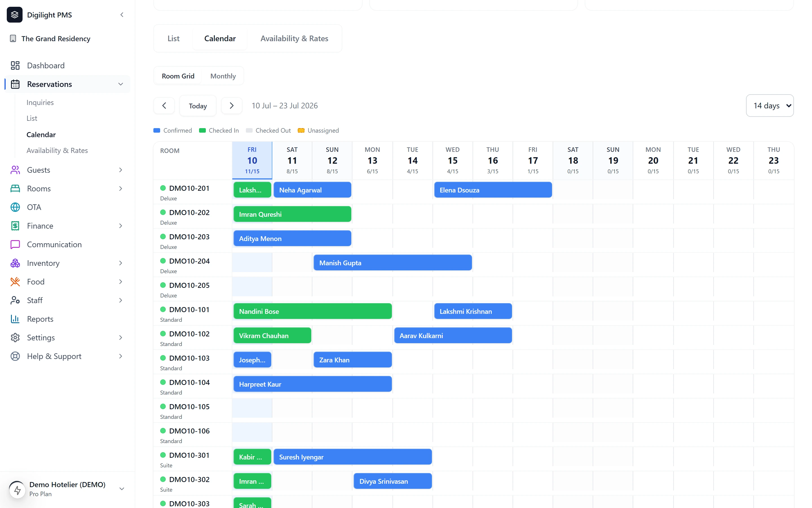Image resolution: width=812 pixels, height=508 pixels.
Task: Open Elena Dsouza reservation
Action: tap(493, 190)
